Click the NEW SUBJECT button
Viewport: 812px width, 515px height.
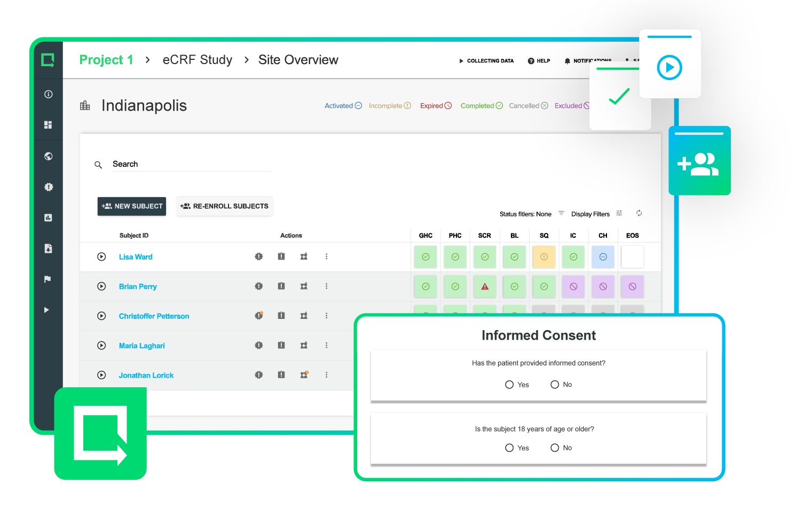click(x=131, y=206)
